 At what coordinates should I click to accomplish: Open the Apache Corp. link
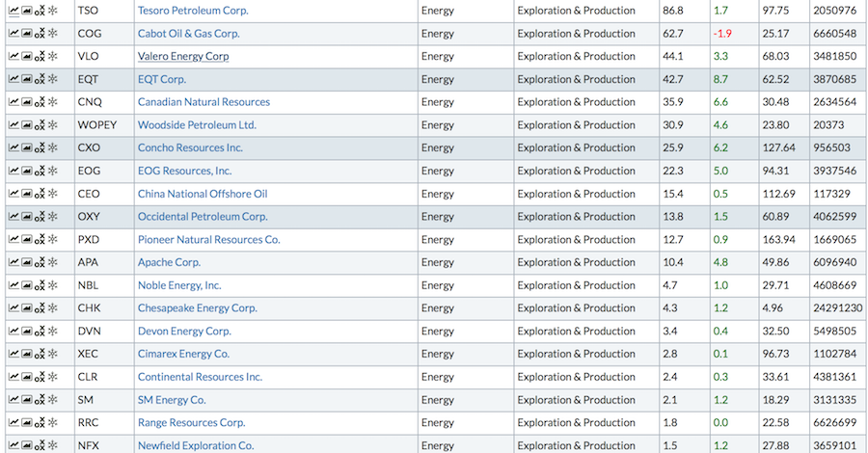169,262
